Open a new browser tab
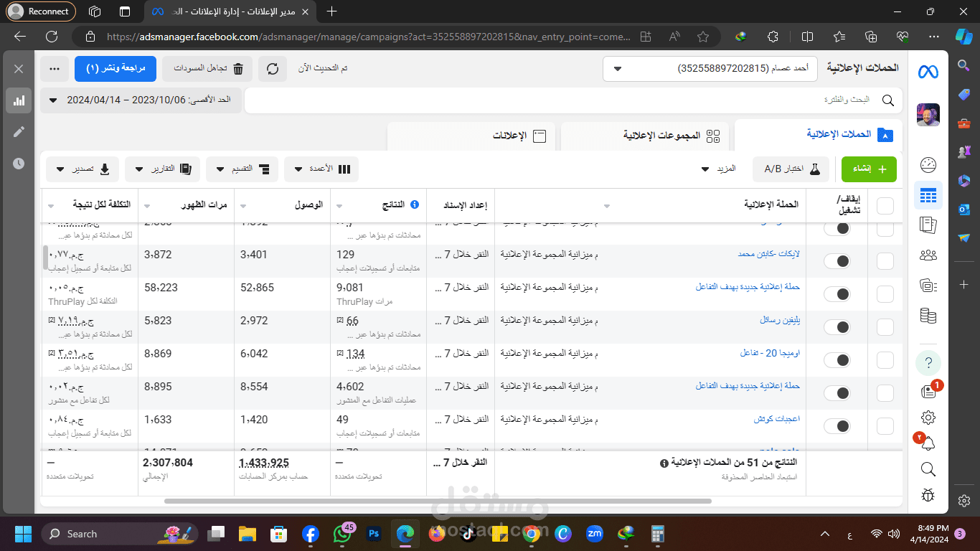 click(331, 11)
